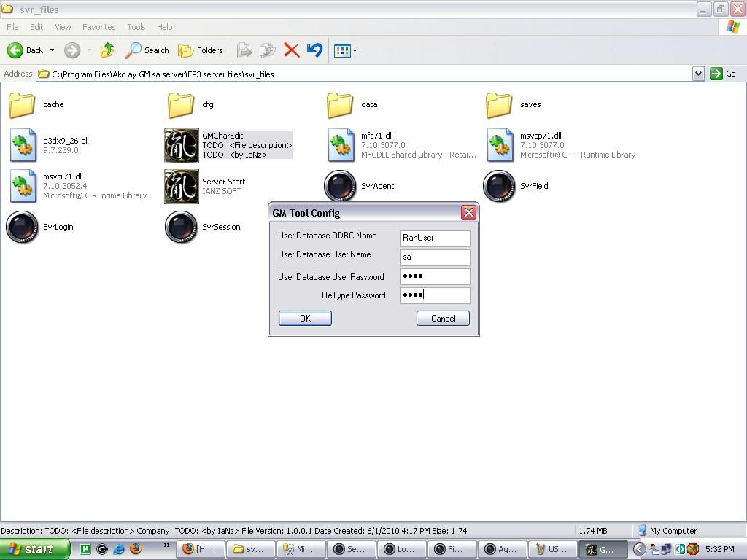The width and height of the screenshot is (747, 560).
Task: Select the SvrLogin executable icon
Action: 22,227
